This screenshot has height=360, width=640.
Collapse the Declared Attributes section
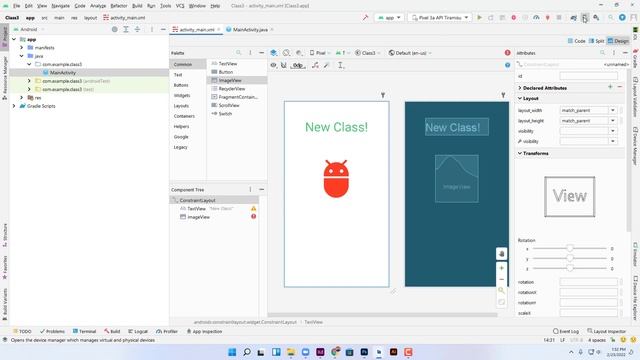520,88
